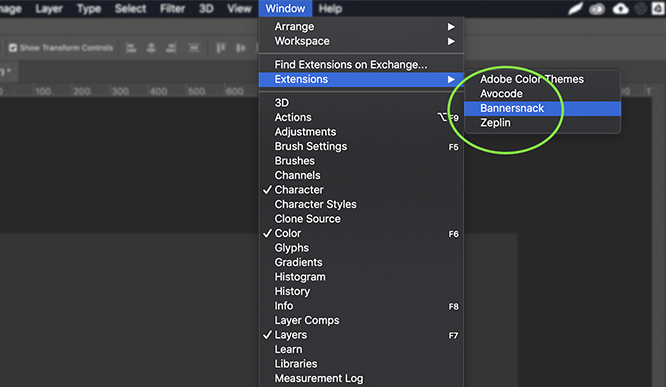Click the Align right edges icon
The image size is (666, 387).
(171, 48)
